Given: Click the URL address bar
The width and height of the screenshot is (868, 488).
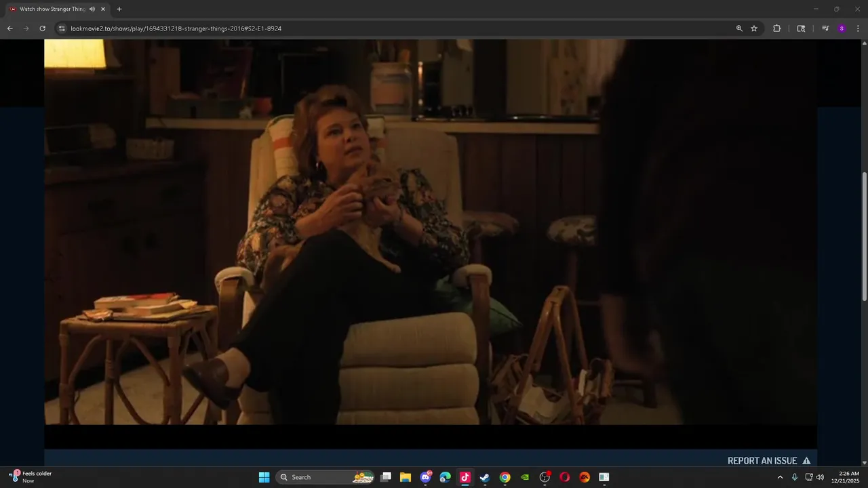Looking at the screenshot, I should 400,28.
